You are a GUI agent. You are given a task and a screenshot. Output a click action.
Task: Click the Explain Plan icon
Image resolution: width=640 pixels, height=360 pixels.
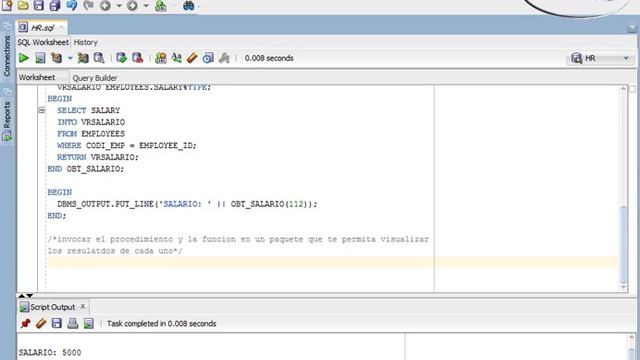[x=57, y=58]
